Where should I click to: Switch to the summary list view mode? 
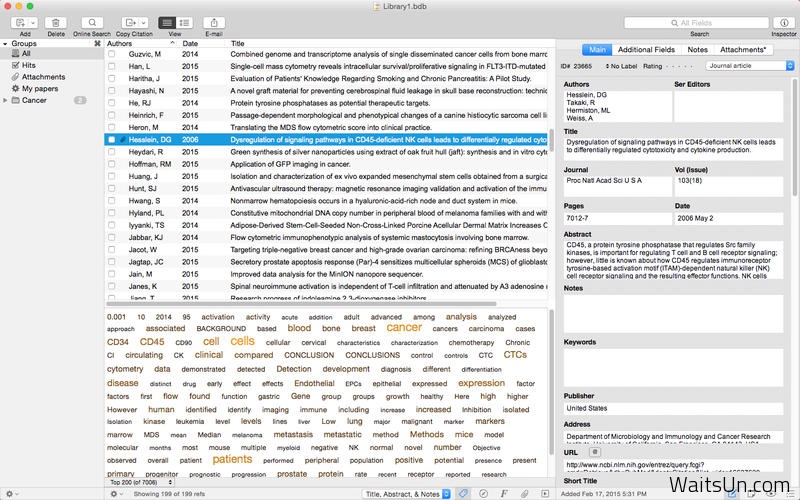(185, 22)
